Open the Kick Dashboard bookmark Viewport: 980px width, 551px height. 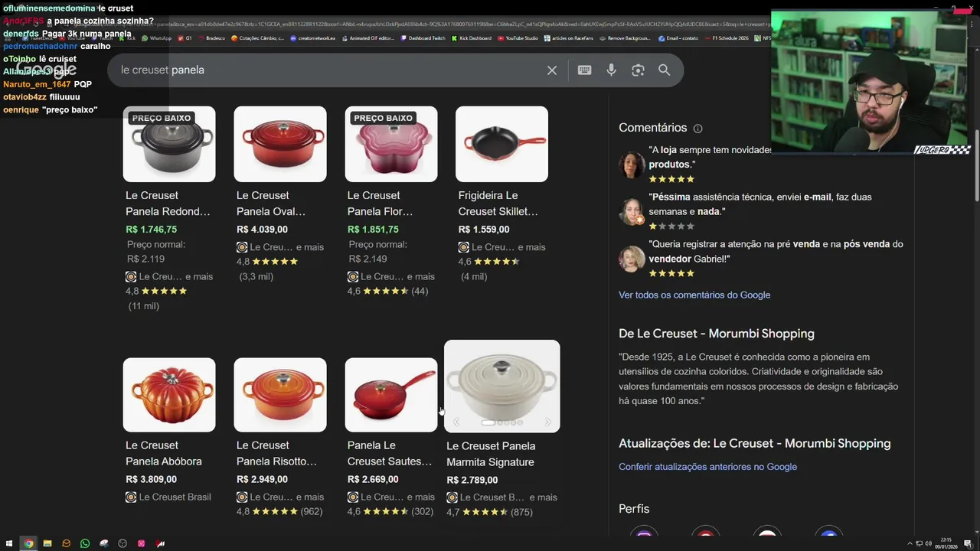(x=472, y=38)
